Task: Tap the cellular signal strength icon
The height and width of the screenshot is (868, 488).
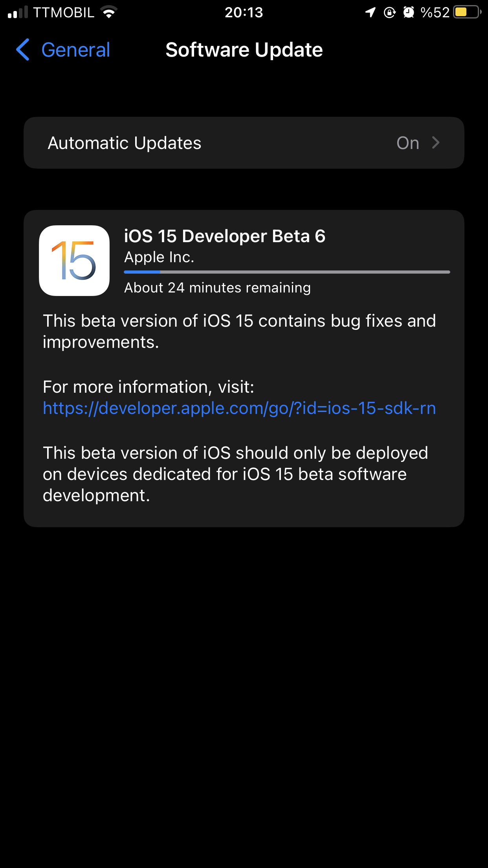Action: (x=18, y=12)
